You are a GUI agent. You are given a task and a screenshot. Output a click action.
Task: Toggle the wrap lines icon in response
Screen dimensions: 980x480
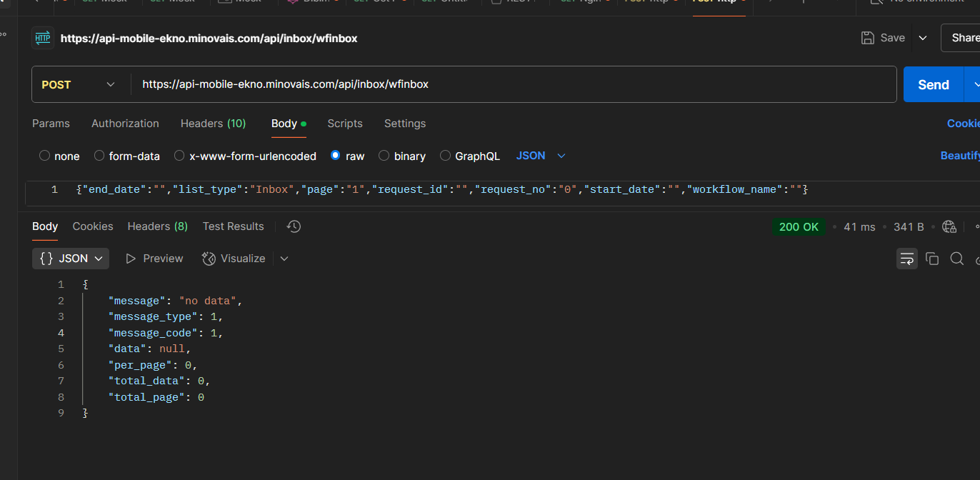907,259
